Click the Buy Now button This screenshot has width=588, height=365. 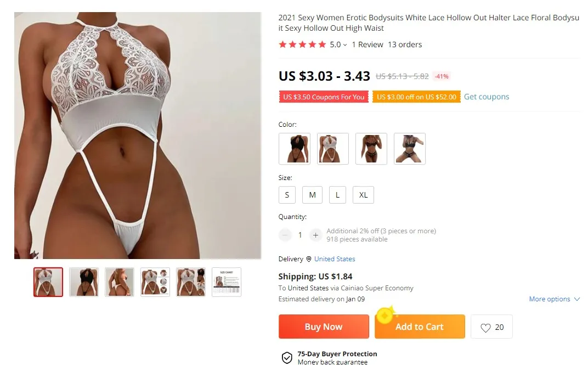point(324,327)
